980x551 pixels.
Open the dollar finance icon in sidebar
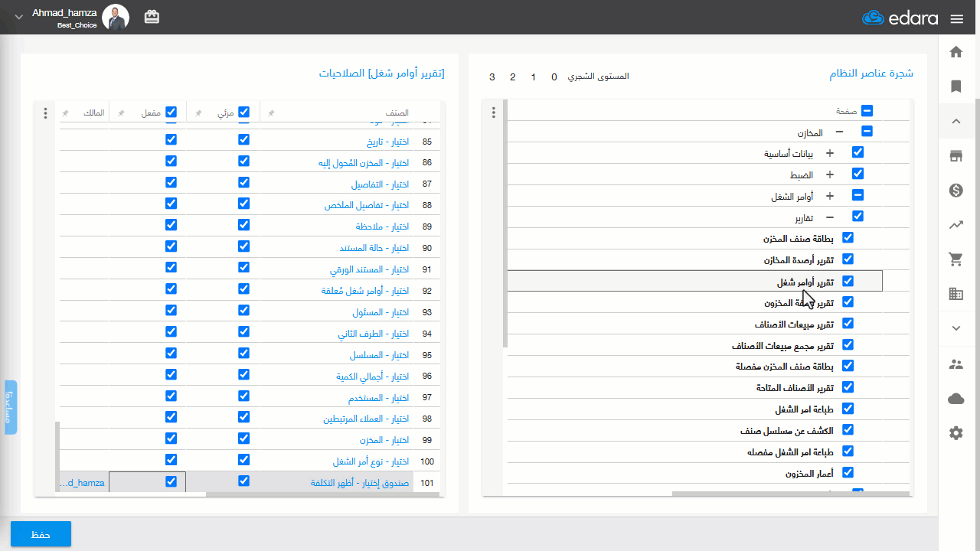click(x=955, y=191)
